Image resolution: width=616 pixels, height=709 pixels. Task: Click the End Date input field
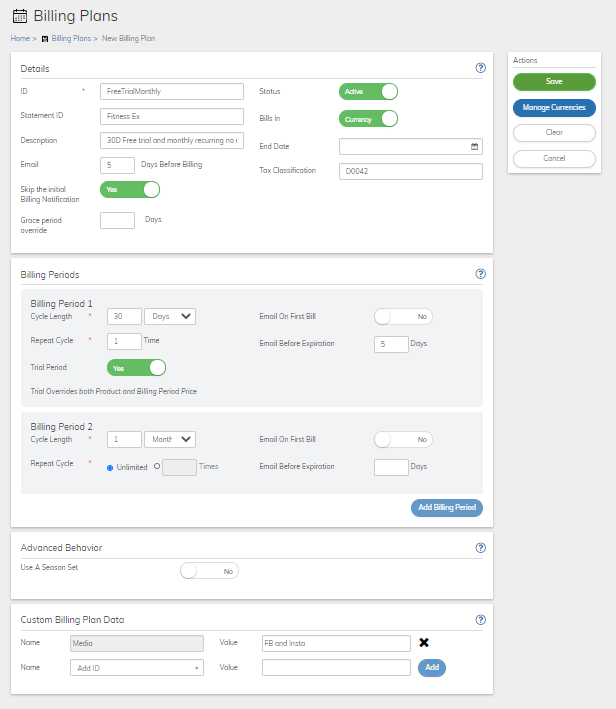click(x=411, y=147)
